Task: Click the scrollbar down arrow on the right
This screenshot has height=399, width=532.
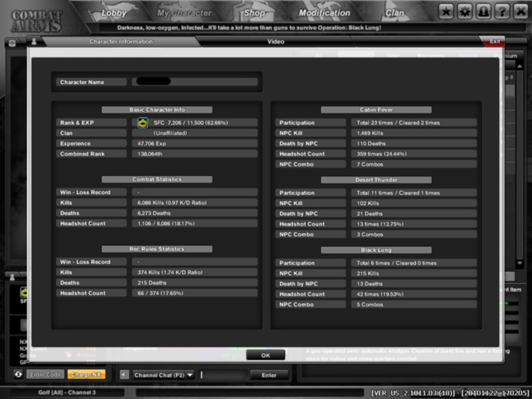Action: pyautogui.click(x=520, y=263)
